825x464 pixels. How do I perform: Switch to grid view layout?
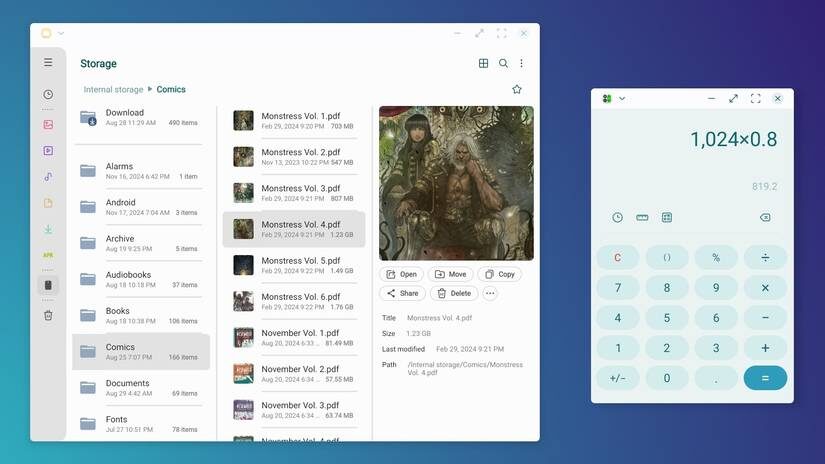(483, 63)
